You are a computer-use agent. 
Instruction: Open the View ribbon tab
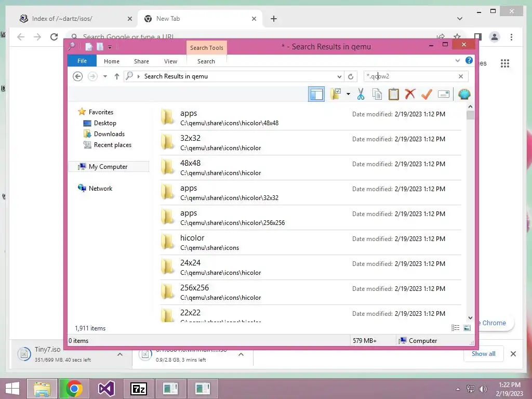pyautogui.click(x=170, y=61)
